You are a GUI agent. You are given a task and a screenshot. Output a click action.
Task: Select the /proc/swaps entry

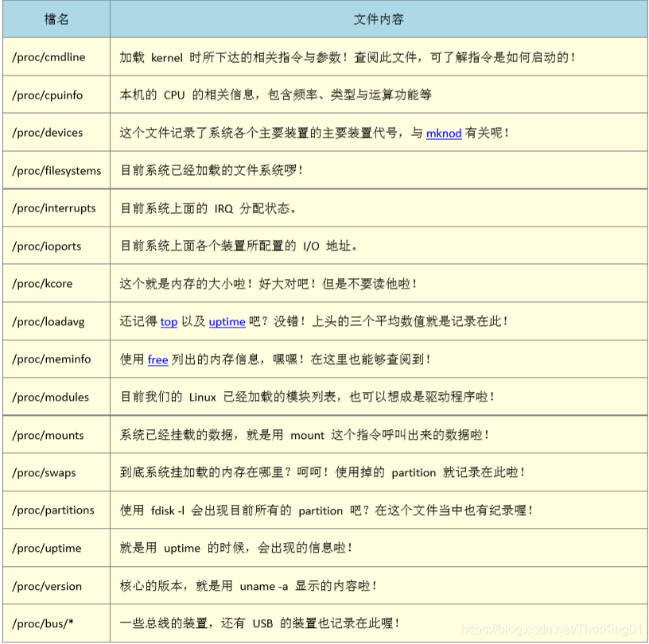coord(44,472)
